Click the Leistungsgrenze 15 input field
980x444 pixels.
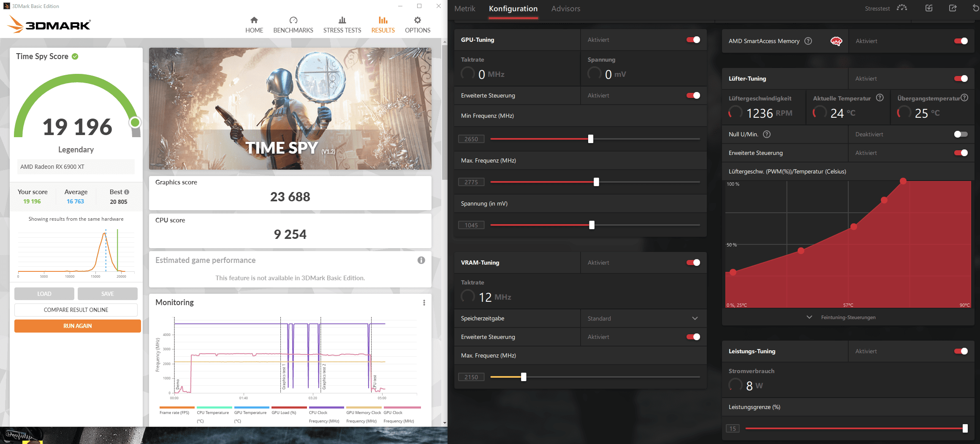[733, 428]
